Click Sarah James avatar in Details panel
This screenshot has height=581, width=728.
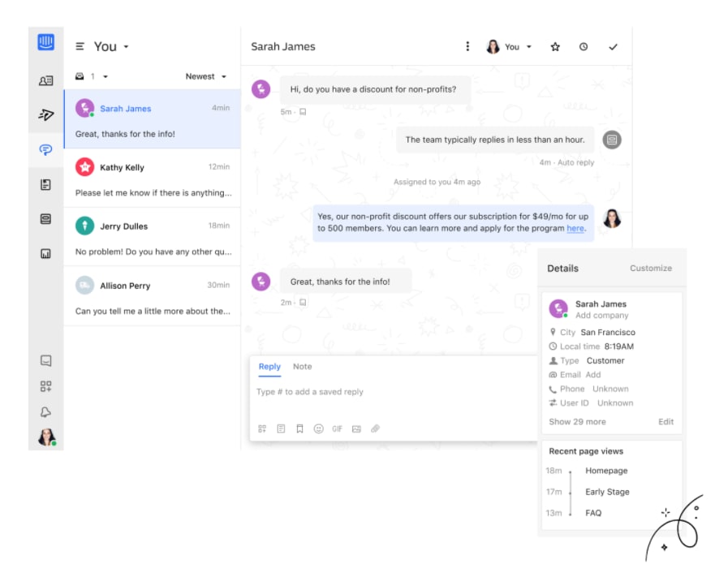click(x=558, y=308)
